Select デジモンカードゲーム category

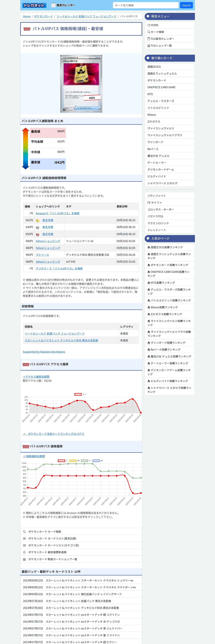click(170, 170)
